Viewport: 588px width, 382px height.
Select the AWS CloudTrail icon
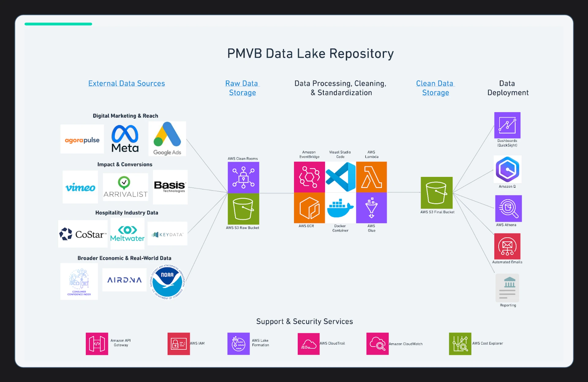[309, 344]
